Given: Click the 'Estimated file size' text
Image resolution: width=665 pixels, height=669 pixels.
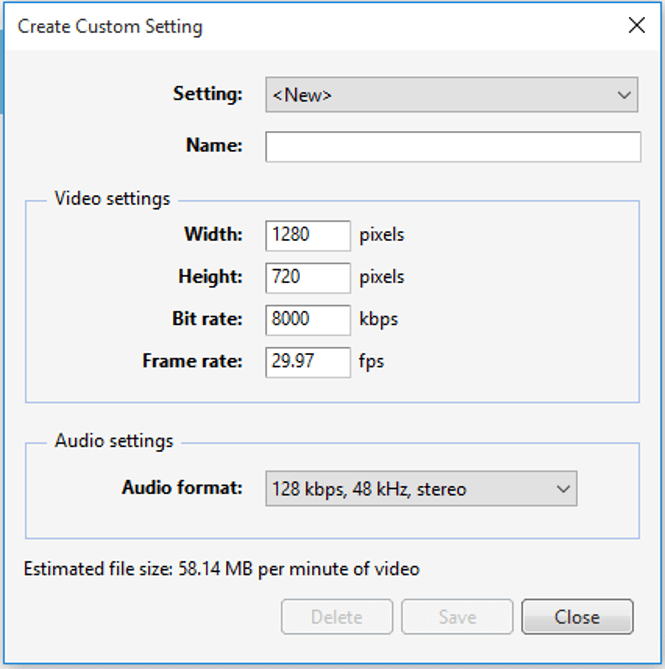Looking at the screenshot, I should pyautogui.click(x=222, y=569).
